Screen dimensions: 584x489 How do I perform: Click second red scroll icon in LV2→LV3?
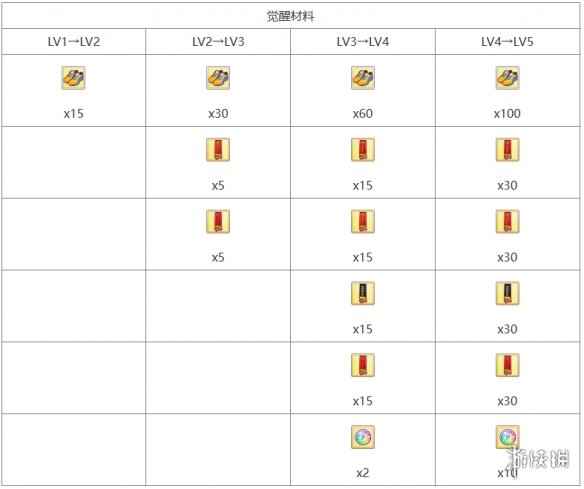[x=218, y=221]
